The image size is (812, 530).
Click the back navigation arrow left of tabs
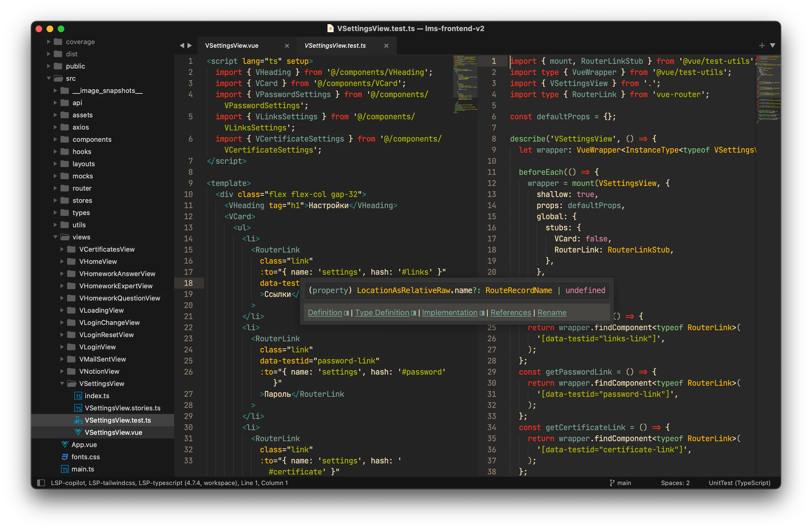[182, 45]
